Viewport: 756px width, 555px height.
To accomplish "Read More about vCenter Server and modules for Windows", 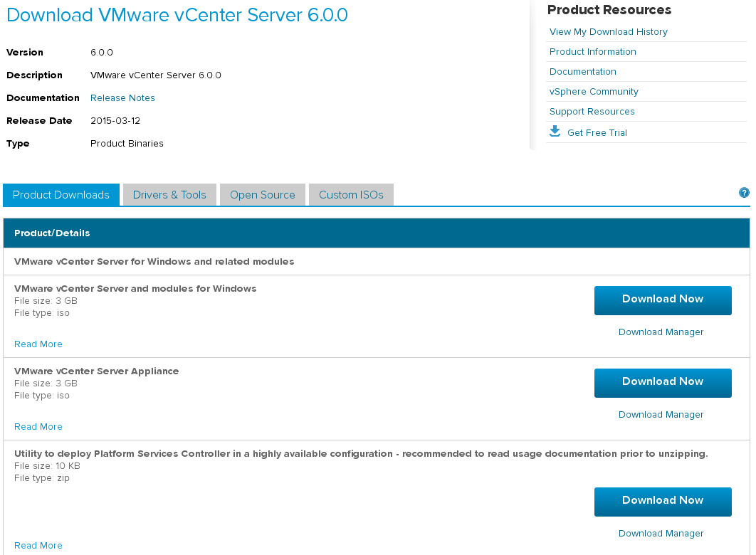I will pyautogui.click(x=38, y=344).
